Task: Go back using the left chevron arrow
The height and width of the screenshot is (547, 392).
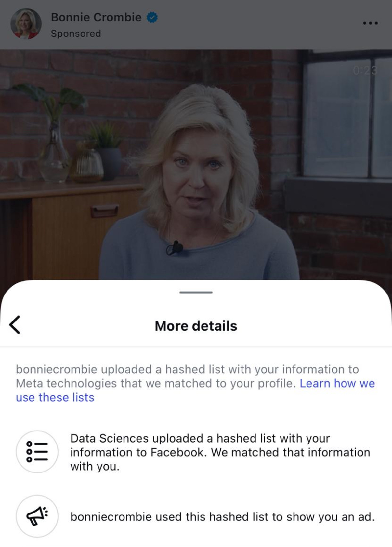Action: tap(15, 324)
